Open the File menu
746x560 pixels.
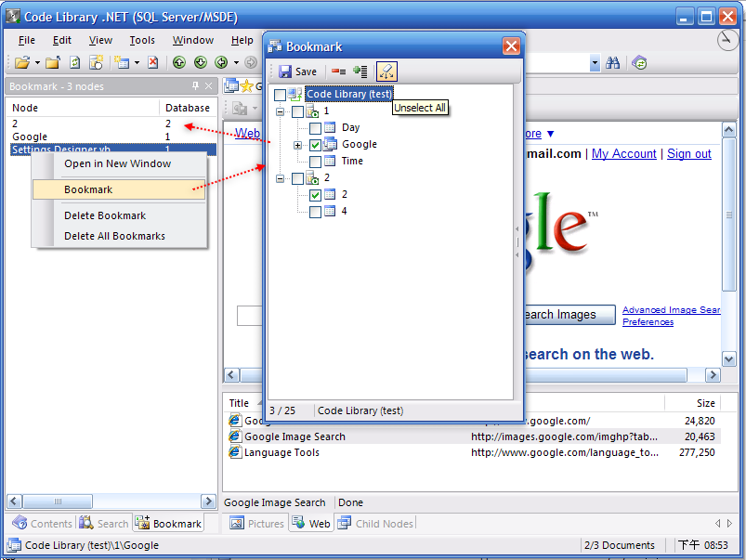pyautogui.click(x=27, y=40)
